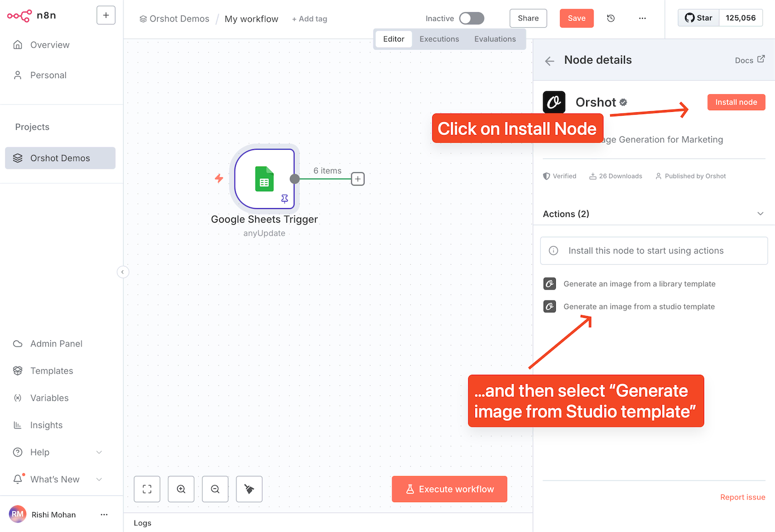
Task: Click the star count 125,056
Action: [x=741, y=18]
